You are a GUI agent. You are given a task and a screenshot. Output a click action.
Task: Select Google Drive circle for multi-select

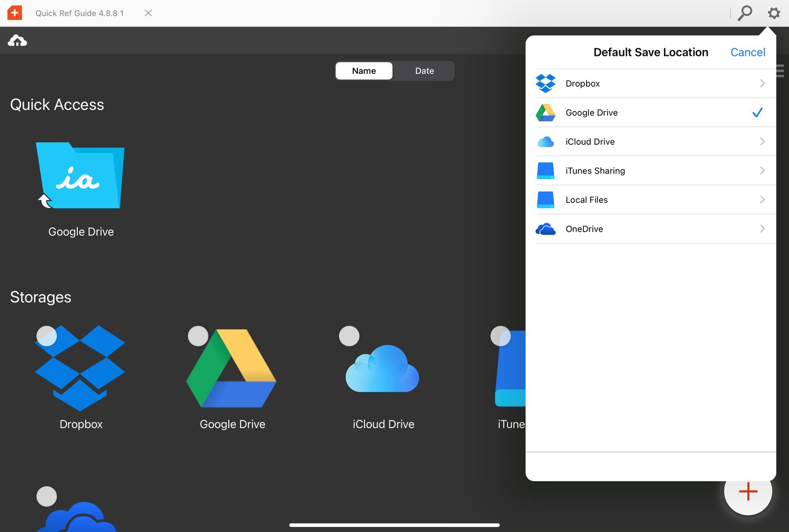pos(198,336)
